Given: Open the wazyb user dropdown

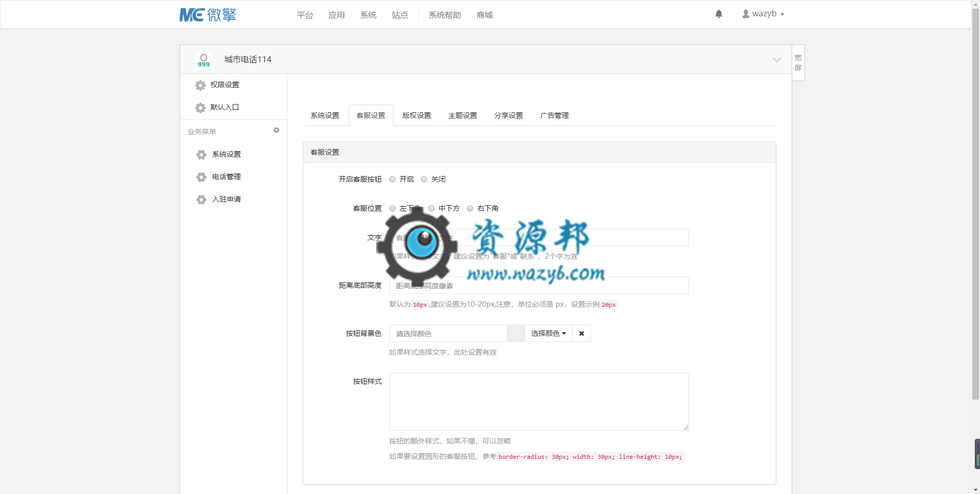Looking at the screenshot, I should point(764,14).
